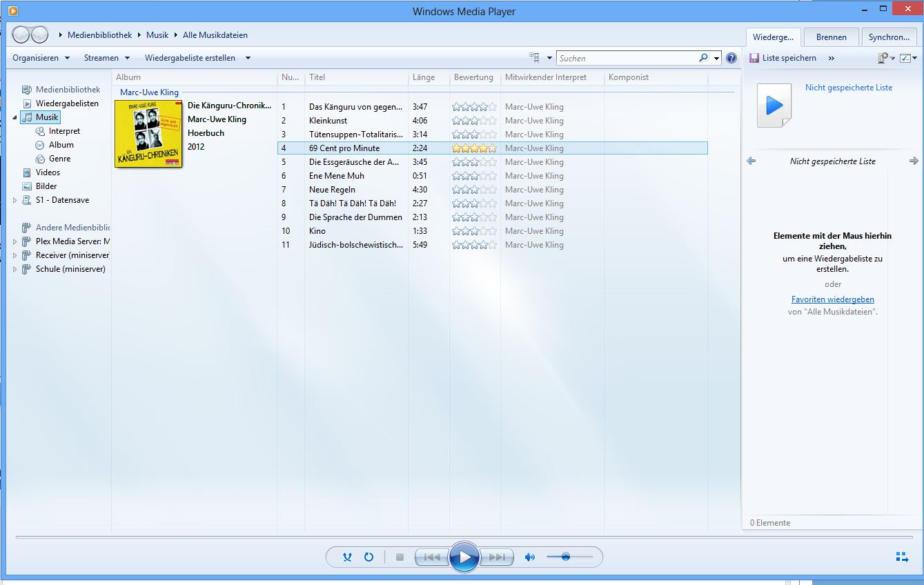The width and height of the screenshot is (924, 585).
Task: Click the Nicht gespeicherte Liste title link
Action: 848,88
